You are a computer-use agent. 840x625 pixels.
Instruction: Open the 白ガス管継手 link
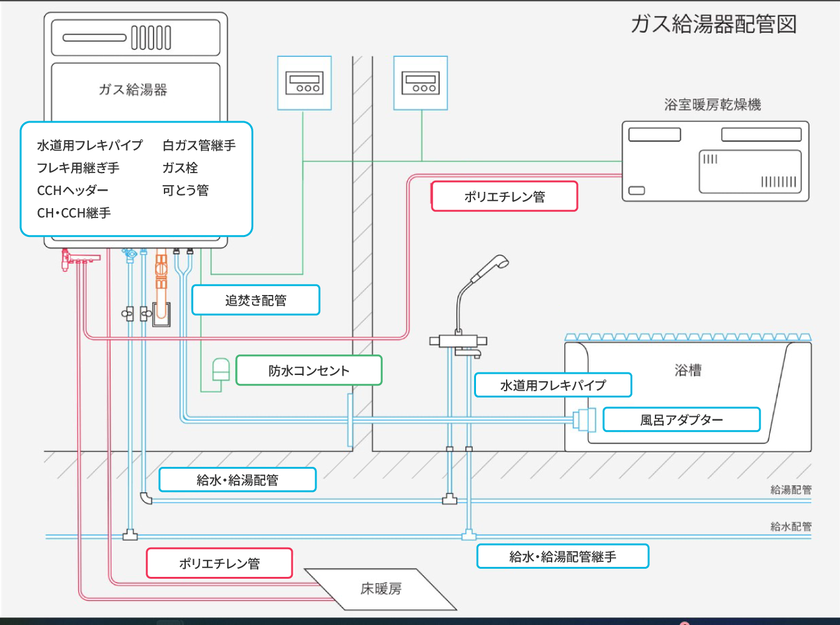pos(199,146)
